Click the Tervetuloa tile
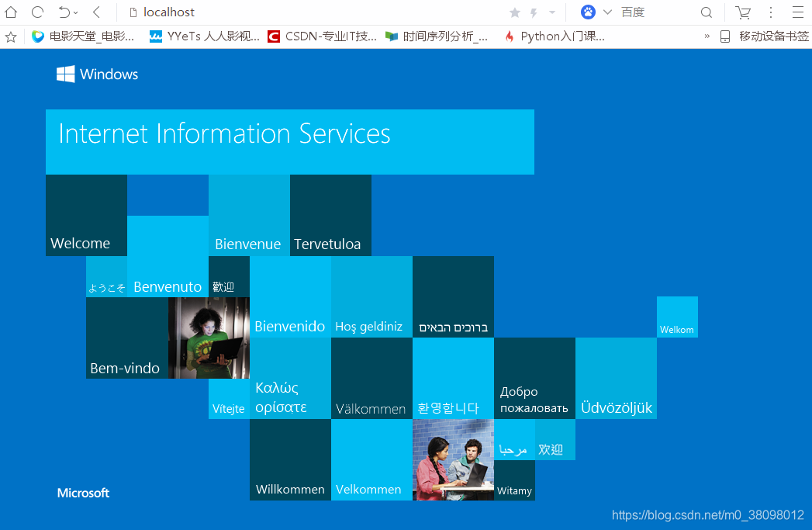Viewport: 812px width, 530px height. [x=330, y=215]
